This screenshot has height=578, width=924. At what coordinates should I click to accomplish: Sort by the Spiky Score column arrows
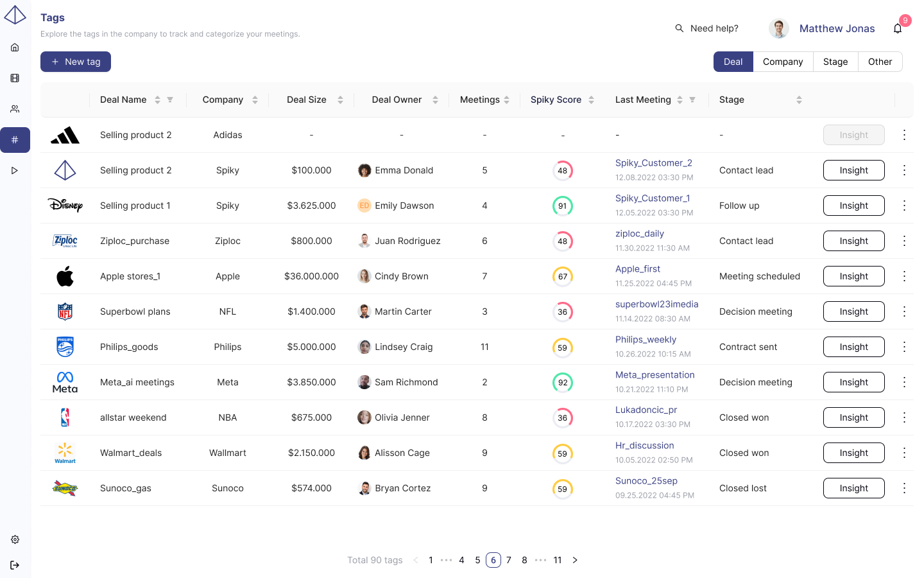pos(591,100)
